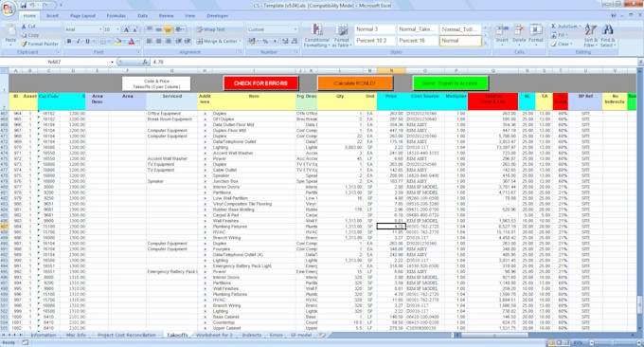Increase cell indent
Image resolution: width=644 pixels, height=347 pixels.
coord(188,41)
